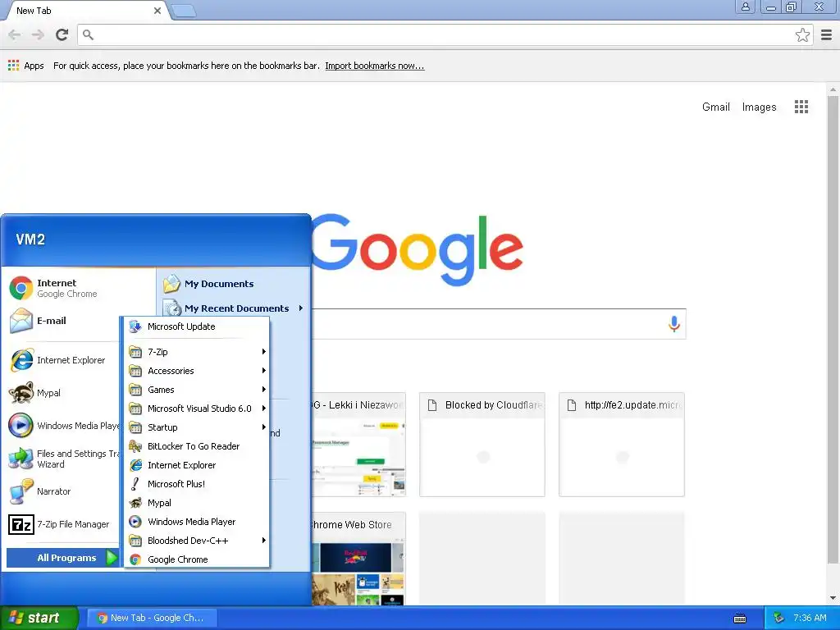840x630 pixels.
Task: Expand Microsoft Visual Studio 6.0 folder
Action: tap(197, 409)
